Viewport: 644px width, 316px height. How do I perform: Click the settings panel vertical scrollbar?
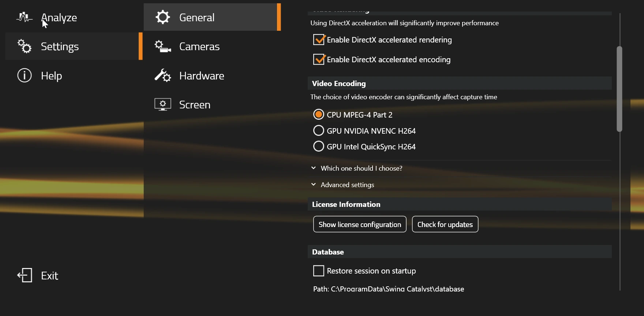[619, 89]
